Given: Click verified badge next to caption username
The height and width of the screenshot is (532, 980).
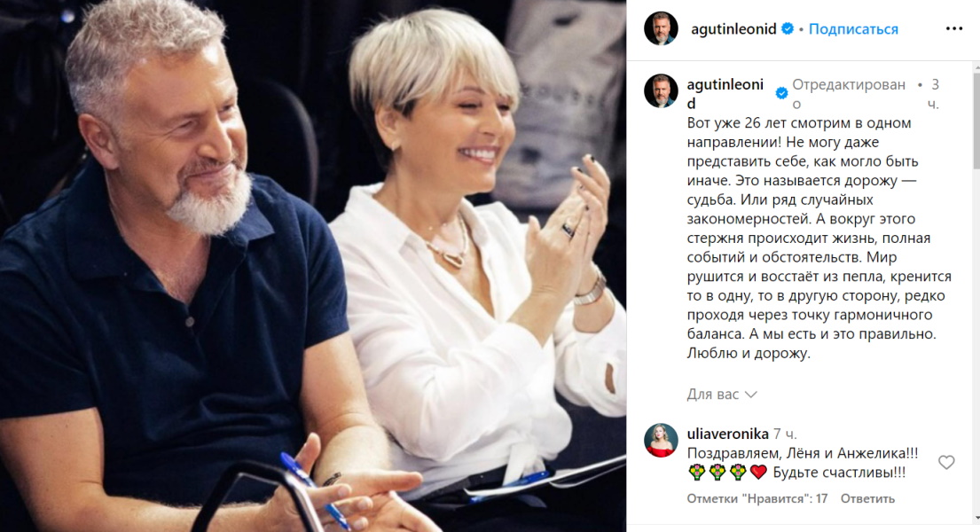Looking at the screenshot, I should coord(781,94).
